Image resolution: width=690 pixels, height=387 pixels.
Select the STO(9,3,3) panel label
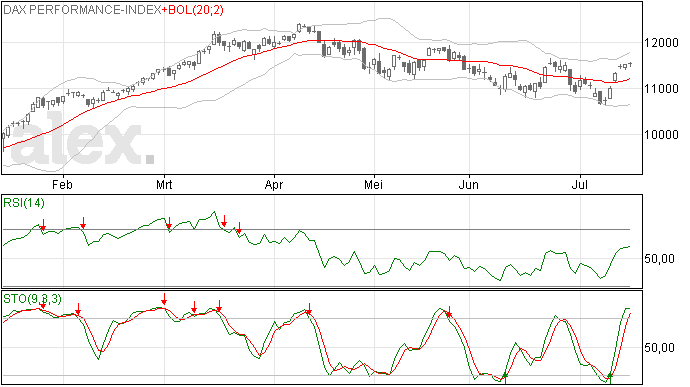(32, 299)
